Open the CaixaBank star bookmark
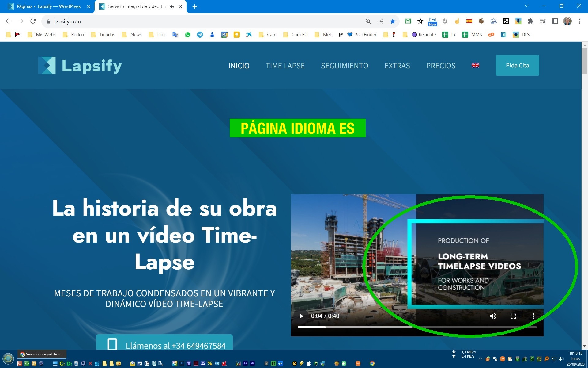This screenshot has width=588, height=368. pos(249,35)
